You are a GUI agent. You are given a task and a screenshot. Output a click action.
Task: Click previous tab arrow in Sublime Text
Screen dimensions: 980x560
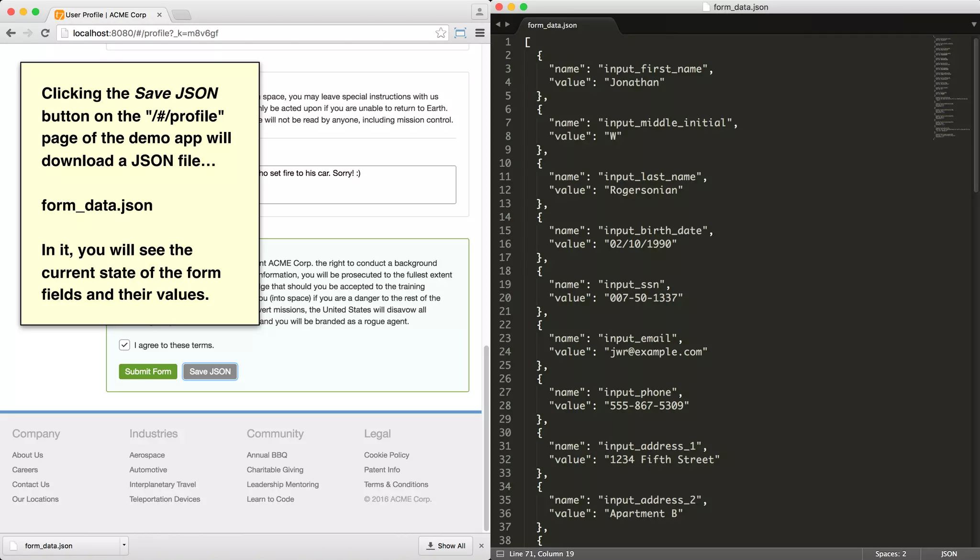[498, 24]
